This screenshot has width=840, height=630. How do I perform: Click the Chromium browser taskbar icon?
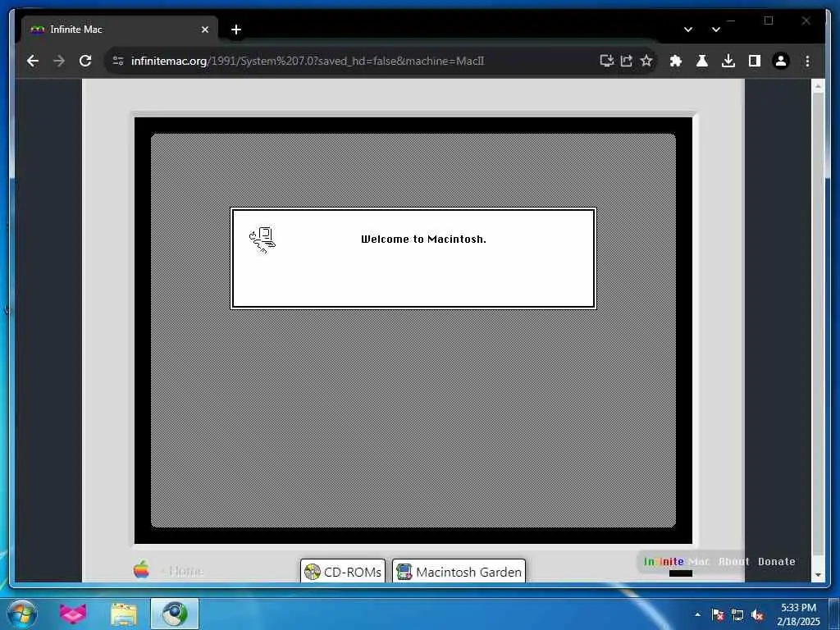tap(175, 614)
